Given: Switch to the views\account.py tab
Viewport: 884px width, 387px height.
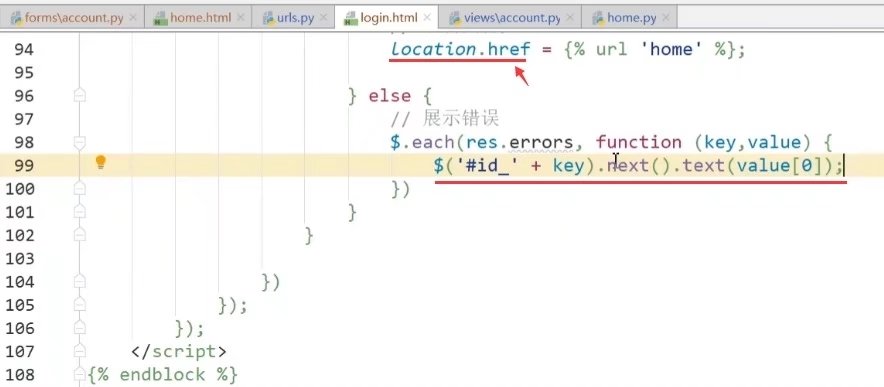Looking at the screenshot, I should (x=505, y=18).
